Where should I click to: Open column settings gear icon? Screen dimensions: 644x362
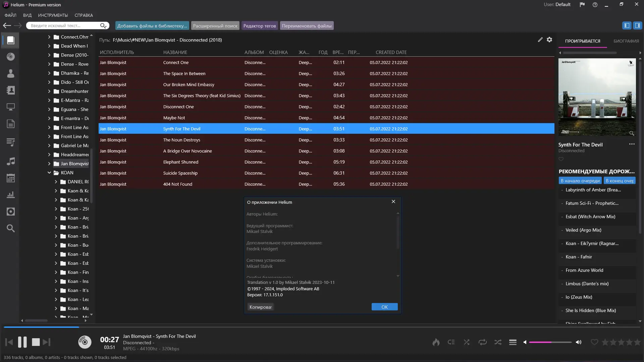(x=549, y=40)
